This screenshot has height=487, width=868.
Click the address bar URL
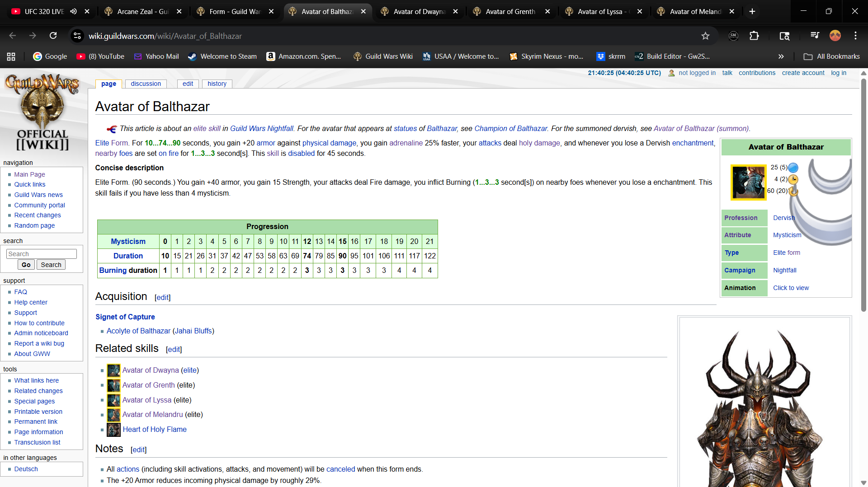165,36
